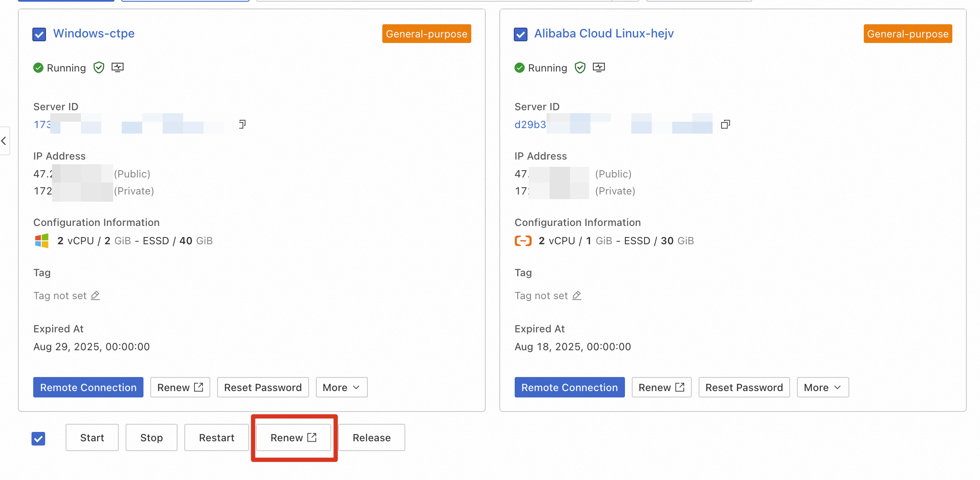Uncheck the Windows-ctpe server checkbox
The width and height of the screenshot is (980, 480).
(39, 34)
